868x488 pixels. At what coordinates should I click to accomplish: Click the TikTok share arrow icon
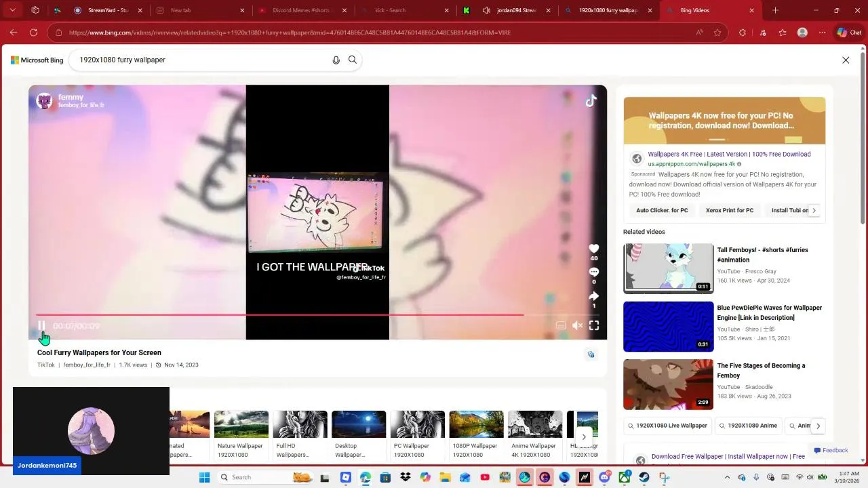tap(594, 296)
